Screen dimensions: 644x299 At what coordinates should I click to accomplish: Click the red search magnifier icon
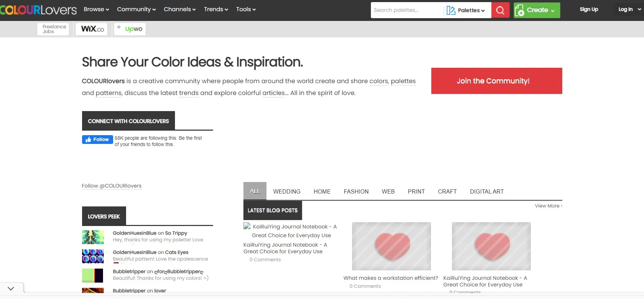coord(500,10)
